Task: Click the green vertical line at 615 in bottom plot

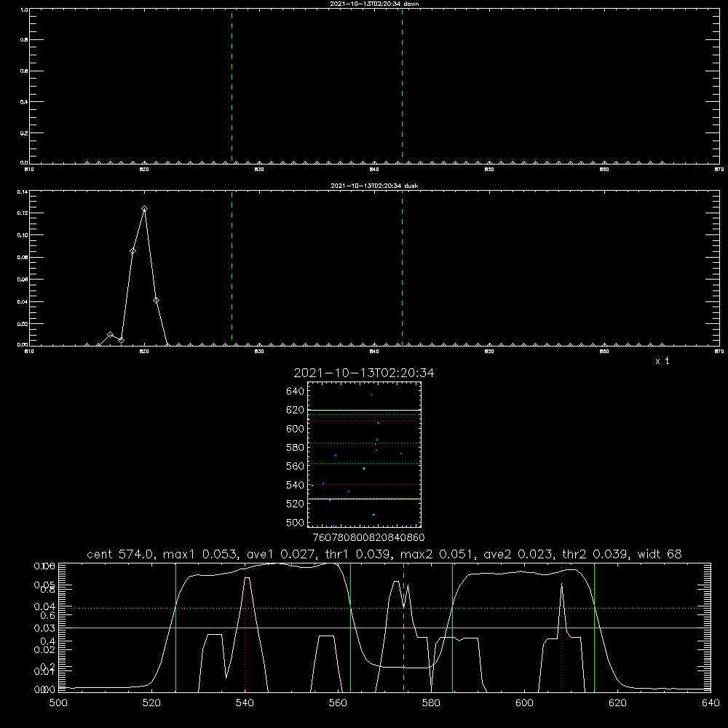Action: click(594, 627)
